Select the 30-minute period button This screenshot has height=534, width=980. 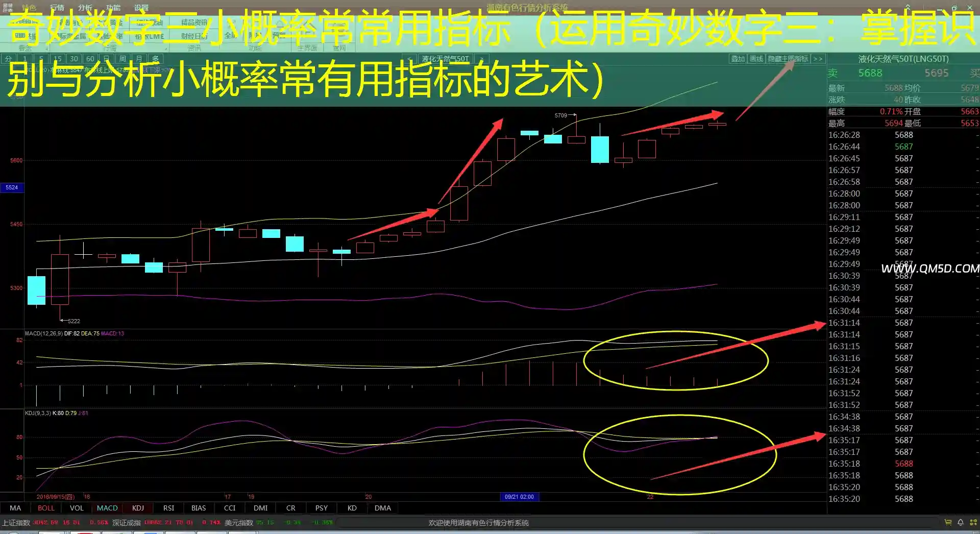pyautogui.click(x=74, y=59)
